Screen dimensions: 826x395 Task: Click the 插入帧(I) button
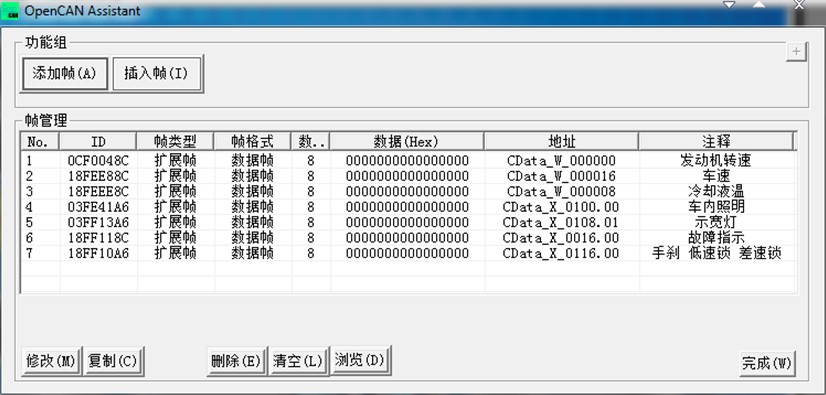(157, 74)
